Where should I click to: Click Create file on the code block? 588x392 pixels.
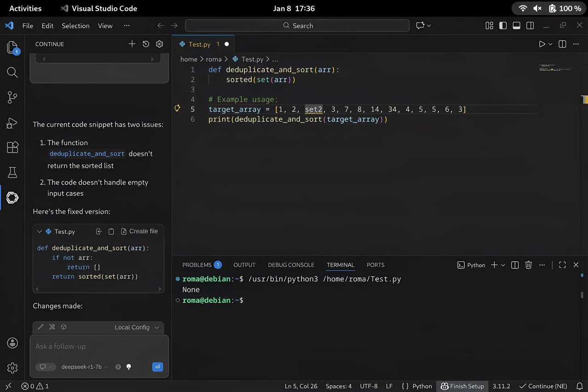[x=139, y=232]
